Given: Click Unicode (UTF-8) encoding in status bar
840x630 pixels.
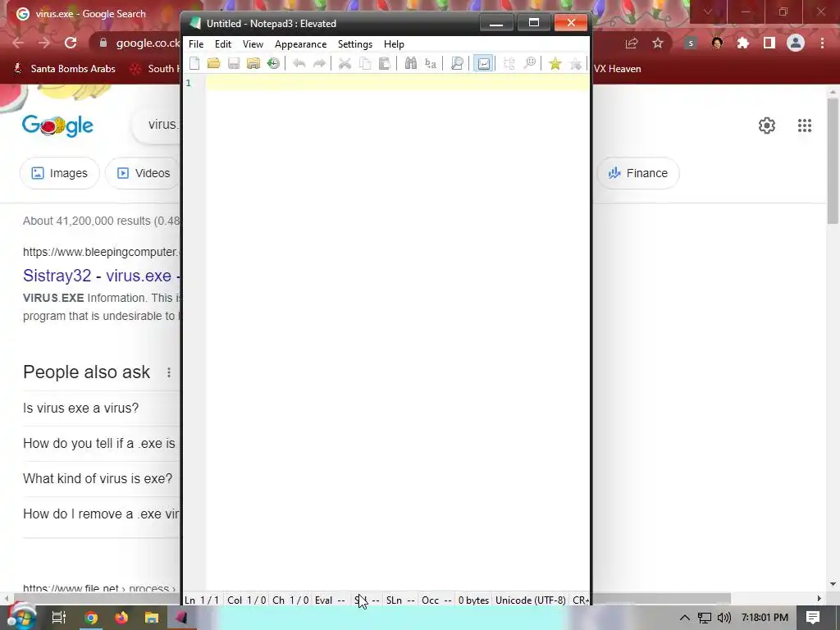Looking at the screenshot, I should click(531, 600).
